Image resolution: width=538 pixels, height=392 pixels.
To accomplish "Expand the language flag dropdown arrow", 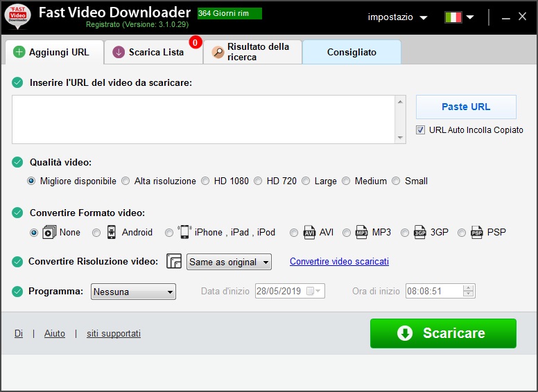I will point(470,17).
